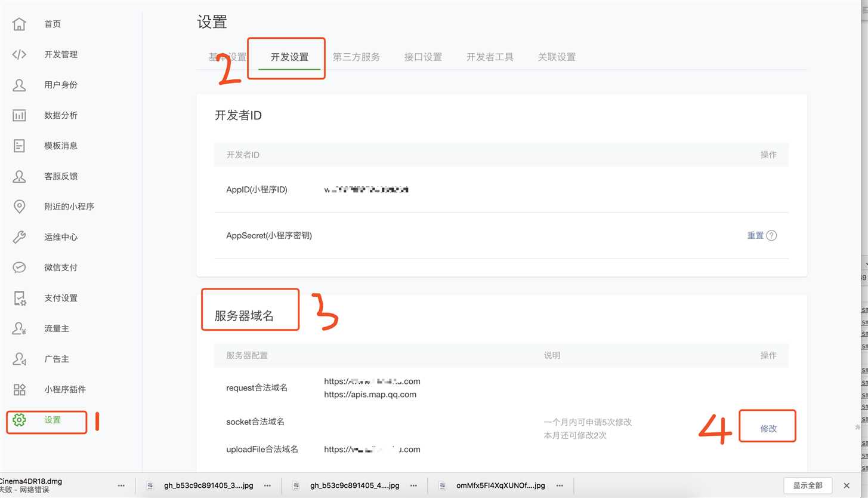Go to 用户身份 section
This screenshot has width=868, height=498.
click(x=61, y=85)
